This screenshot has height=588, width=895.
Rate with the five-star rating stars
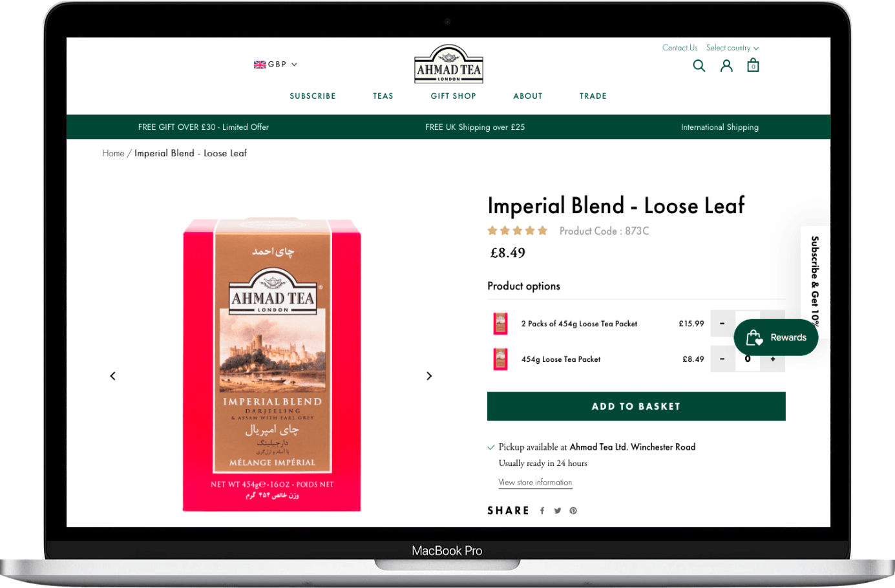point(517,230)
